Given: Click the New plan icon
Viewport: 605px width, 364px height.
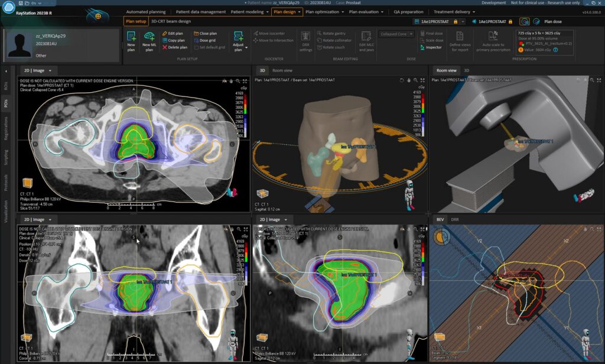Looking at the screenshot, I should click(131, 41).
